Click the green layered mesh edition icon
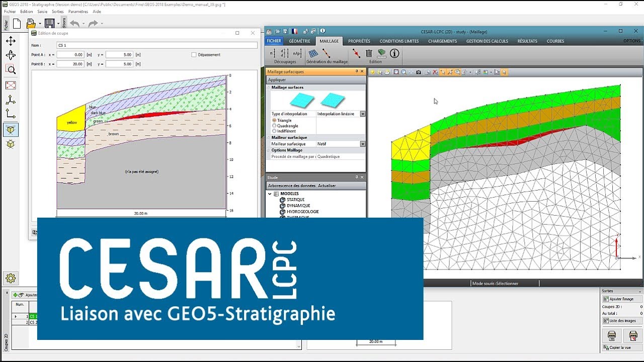The width and height of the screenshot is (644, 362). [381, 53]
